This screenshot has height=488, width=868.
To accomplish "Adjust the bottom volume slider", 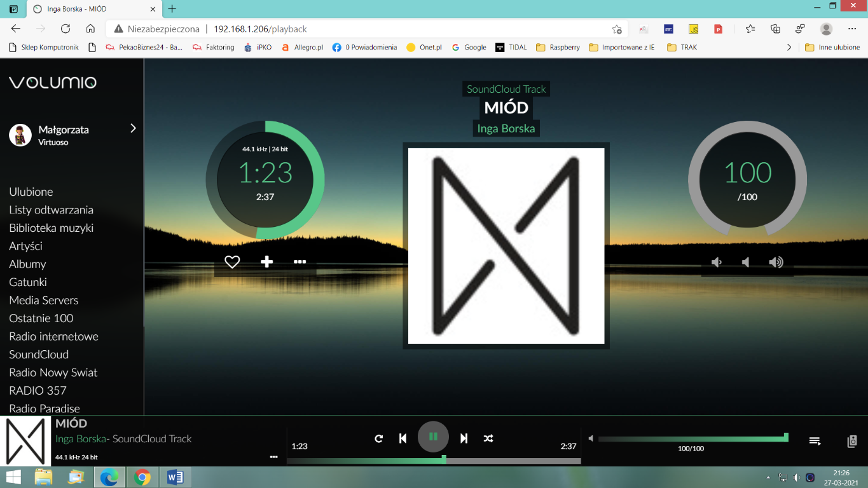I will [x=692, y=438].
